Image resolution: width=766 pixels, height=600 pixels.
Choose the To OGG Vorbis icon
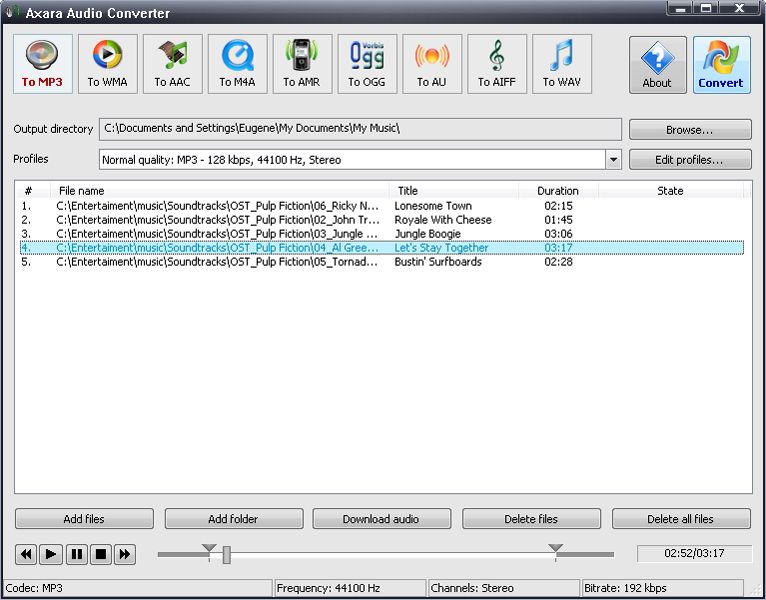pos(367,64)
